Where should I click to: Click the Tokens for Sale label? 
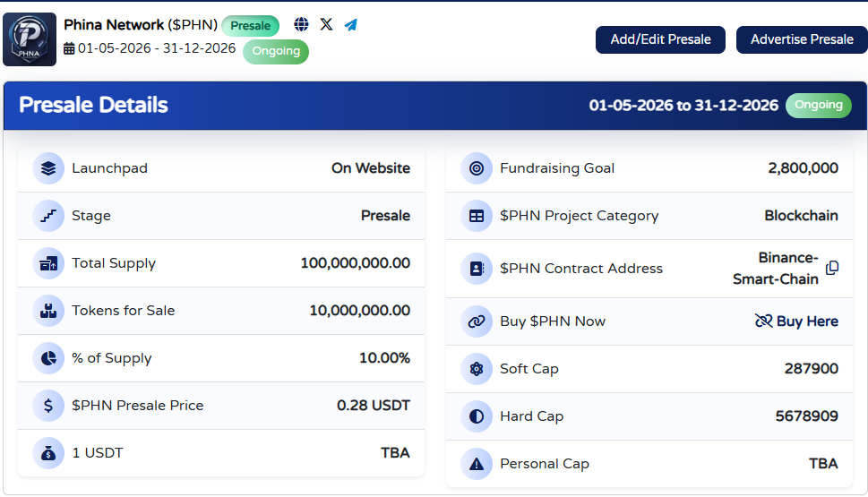124,311
